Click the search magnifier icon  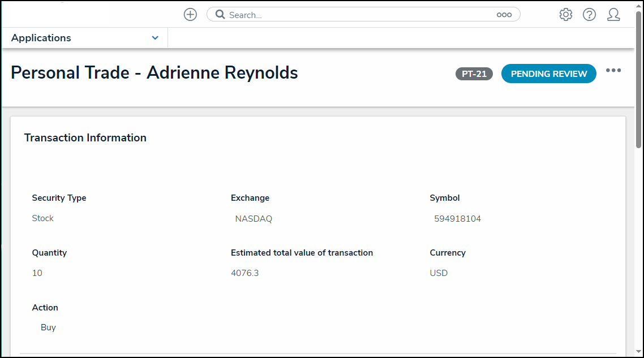219,14
